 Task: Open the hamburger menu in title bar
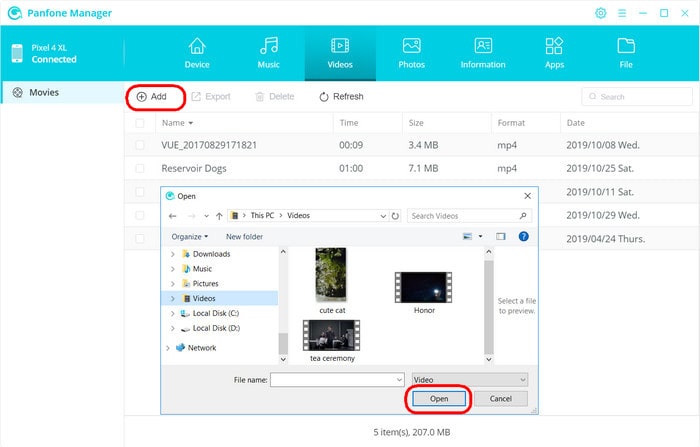click(x=622, y=13)
